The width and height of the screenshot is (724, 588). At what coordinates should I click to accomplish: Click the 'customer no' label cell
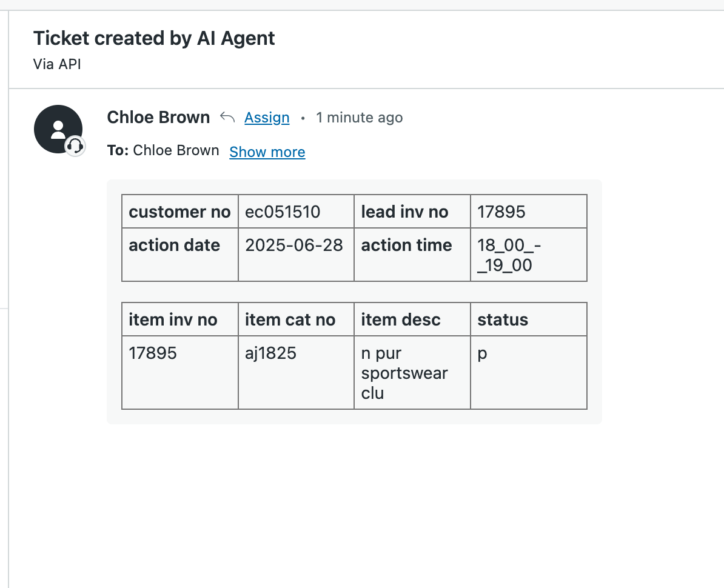[179, 212]
